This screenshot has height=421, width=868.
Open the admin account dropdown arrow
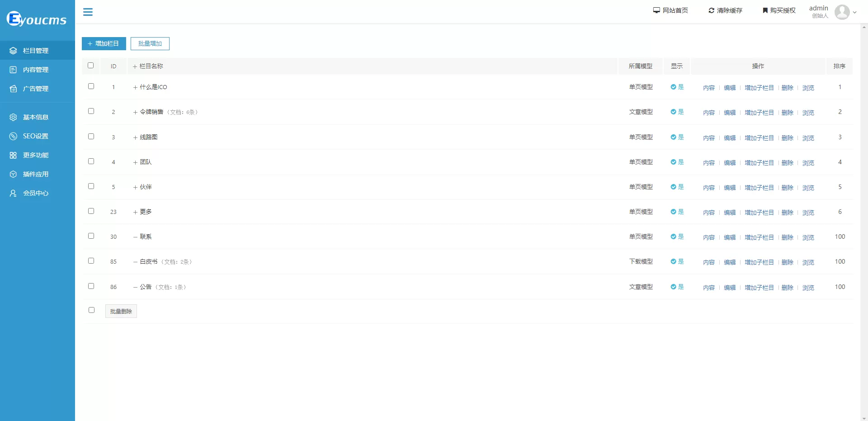tap(854, 13)
